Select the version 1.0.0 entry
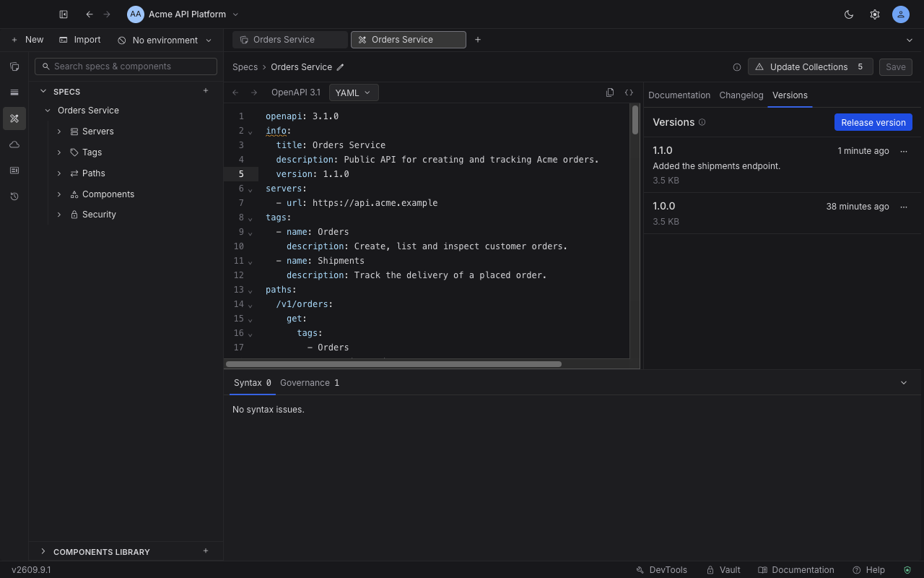Viewport: 924px width, 578px height. pyautogui.click(x=783, y=213)
